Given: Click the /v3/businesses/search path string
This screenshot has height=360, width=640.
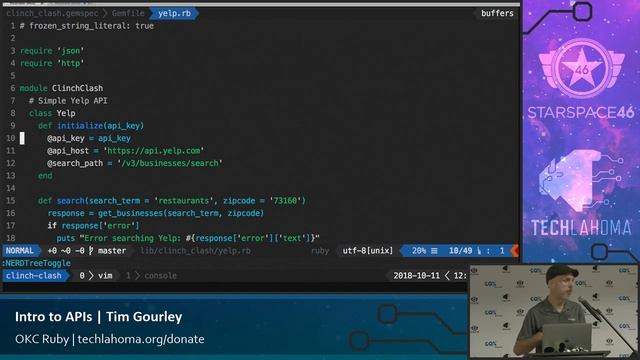Looking at the screenshot, I should coord(170,163).
